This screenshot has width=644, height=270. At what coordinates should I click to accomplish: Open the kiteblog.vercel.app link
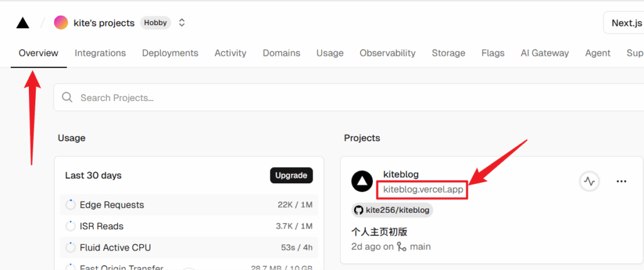click(x=423, y=189)
